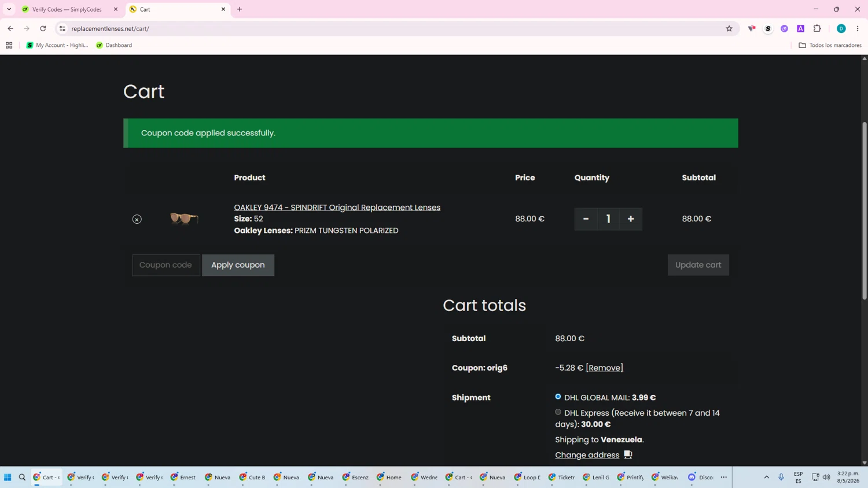Screen dimensions: 868x488
Task: Remove the Oakley lenses item from cart
Action: [137, 219]
